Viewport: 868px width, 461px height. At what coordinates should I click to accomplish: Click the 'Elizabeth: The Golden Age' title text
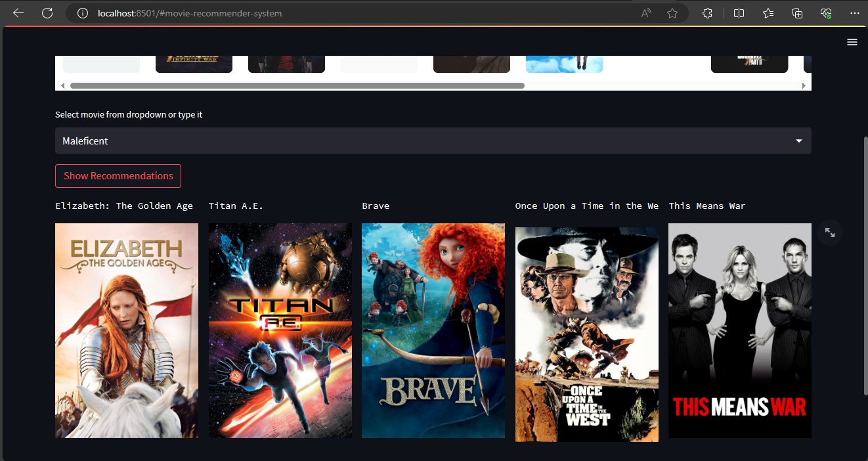(124, 206)
